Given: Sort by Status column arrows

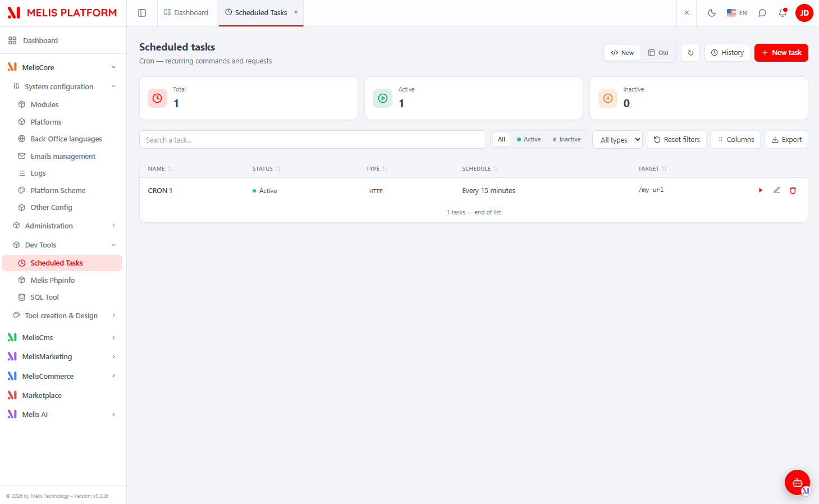Looking at the screenshot, I should pos(278,169).
